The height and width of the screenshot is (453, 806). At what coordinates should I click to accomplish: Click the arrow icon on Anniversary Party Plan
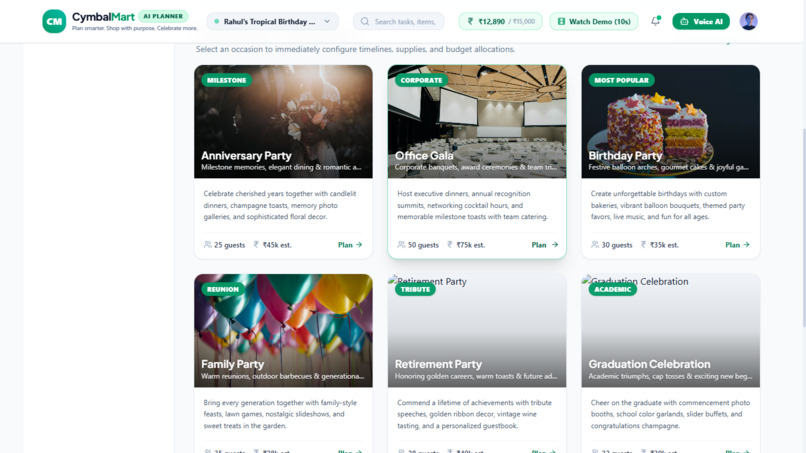(x=359, y=245)
